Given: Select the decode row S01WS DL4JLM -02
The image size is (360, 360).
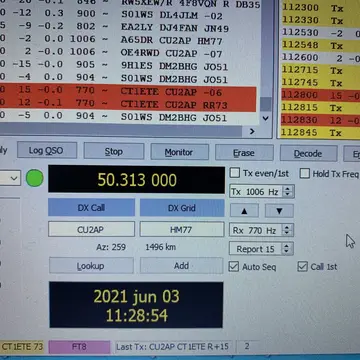Looking at the screenshot, I should 128,15.
